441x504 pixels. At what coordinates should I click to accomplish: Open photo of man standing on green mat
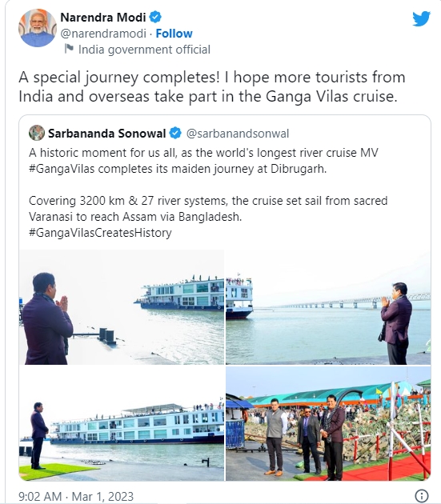pyautogui.click(x=122, y=423)
